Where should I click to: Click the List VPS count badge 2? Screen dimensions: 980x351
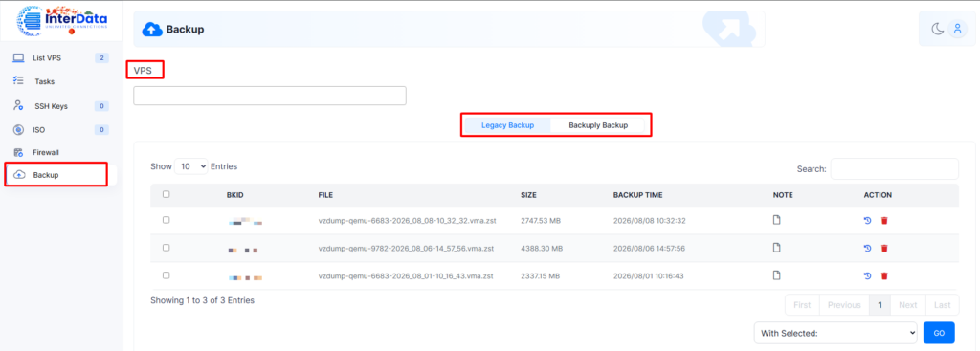click(101, 58)
